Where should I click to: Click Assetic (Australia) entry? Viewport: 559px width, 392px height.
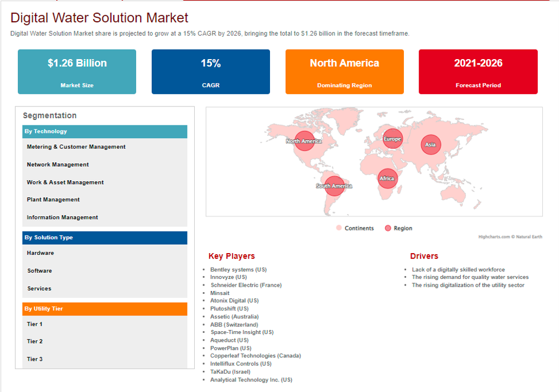234,317
